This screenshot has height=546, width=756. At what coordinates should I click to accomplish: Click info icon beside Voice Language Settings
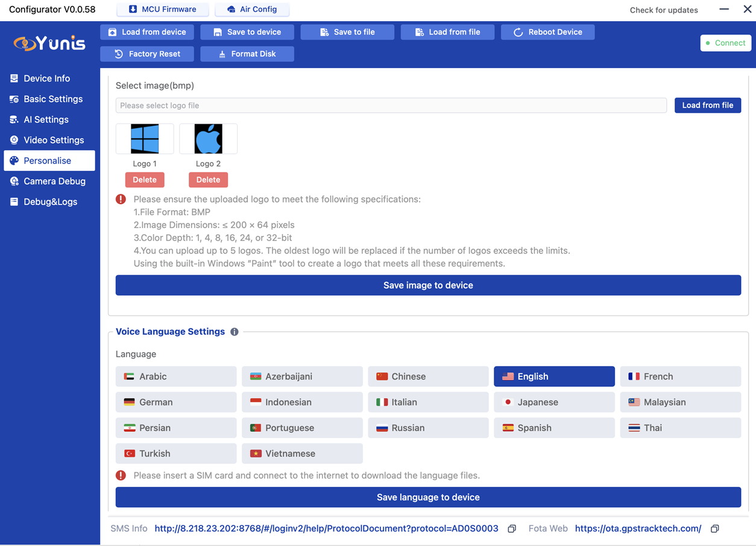click(x=235, y=332)
